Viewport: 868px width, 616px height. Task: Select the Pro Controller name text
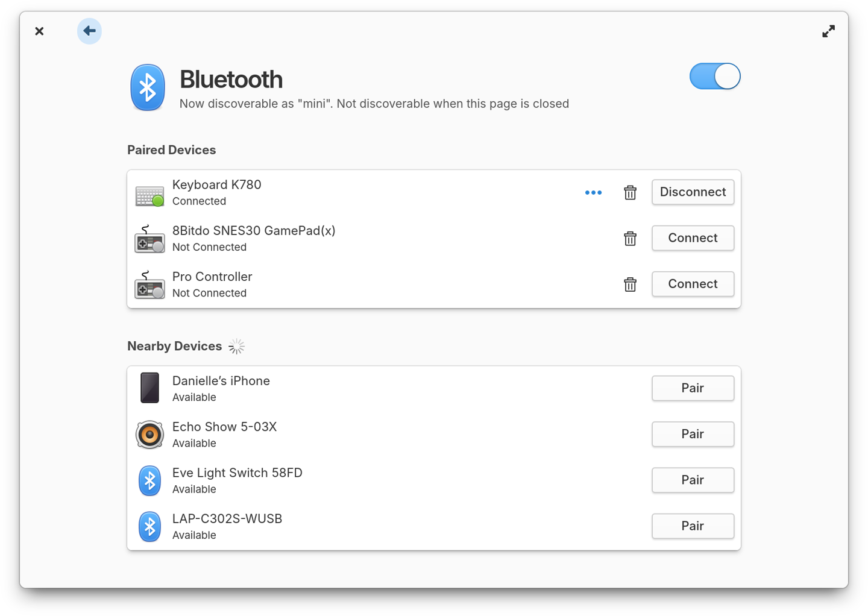click(212, 277)
